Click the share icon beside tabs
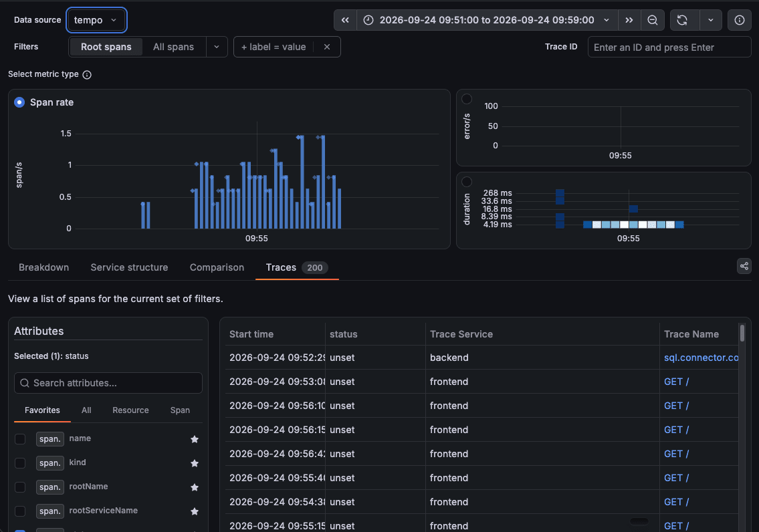This screenshot has height=532, width=759. 744,266
